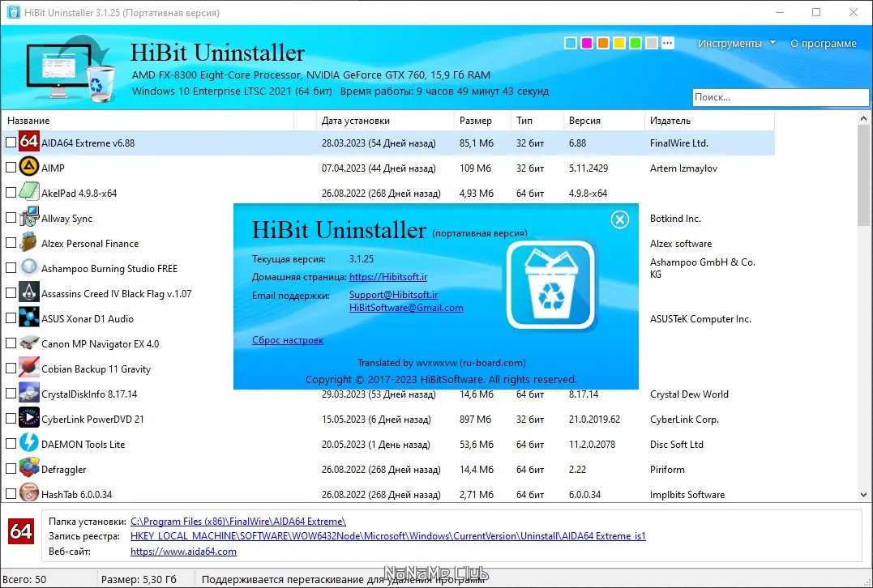The height and width of the screenshot is (588, 873).
Task: Select the green theme color swatch
Action: click(x=635, y=43)
